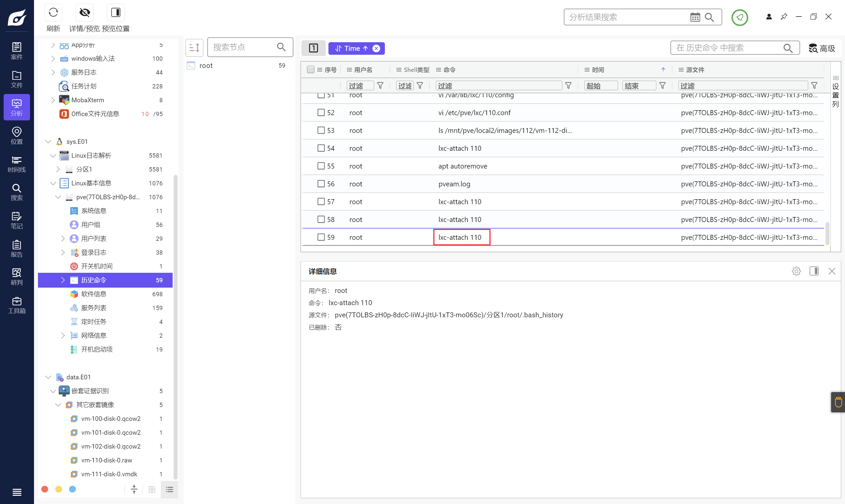Expand the 登录日志 node
Image resolution: width=845 pixels, height=504 pixels.
62,252
